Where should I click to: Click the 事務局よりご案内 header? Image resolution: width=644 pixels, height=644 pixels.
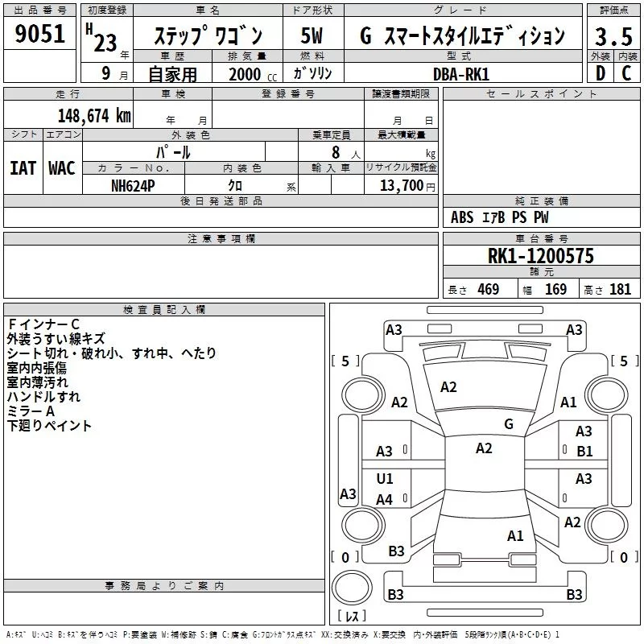pos(164,586)
